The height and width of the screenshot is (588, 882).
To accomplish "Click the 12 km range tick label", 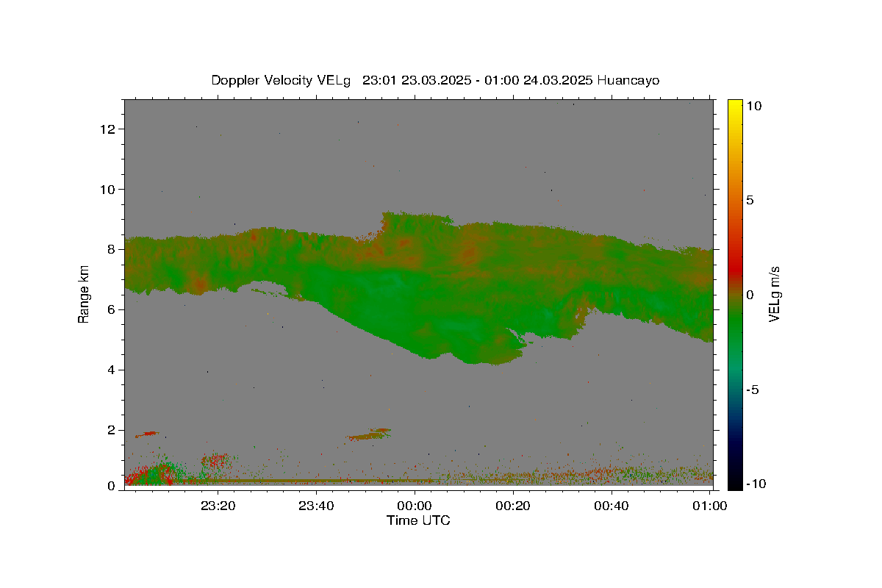I will [x=109, y=129].
